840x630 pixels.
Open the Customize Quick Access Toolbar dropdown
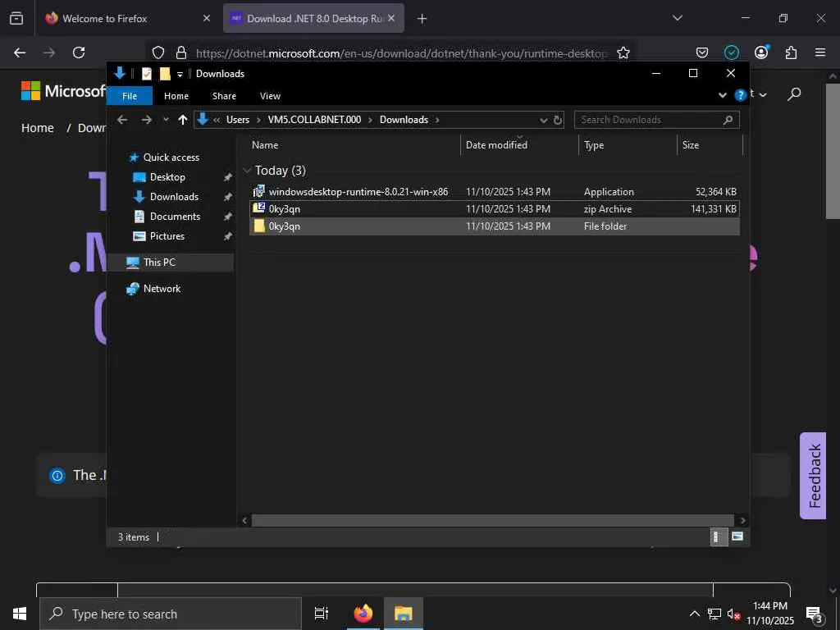coord(180,74)
